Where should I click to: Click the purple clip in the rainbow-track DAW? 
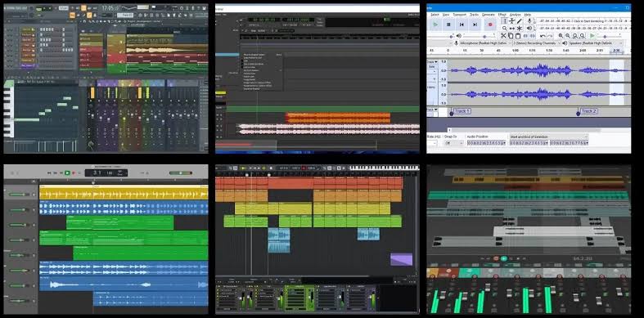click(x=401, y=259)
